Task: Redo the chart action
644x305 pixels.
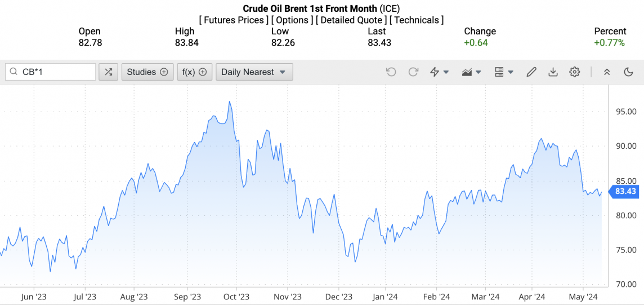Action: pos(413,72)
